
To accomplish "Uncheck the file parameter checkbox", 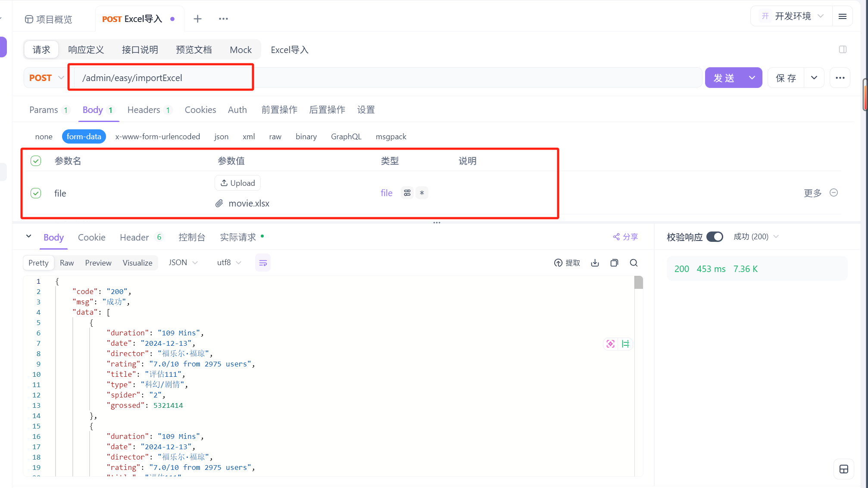I will (36, 193).
